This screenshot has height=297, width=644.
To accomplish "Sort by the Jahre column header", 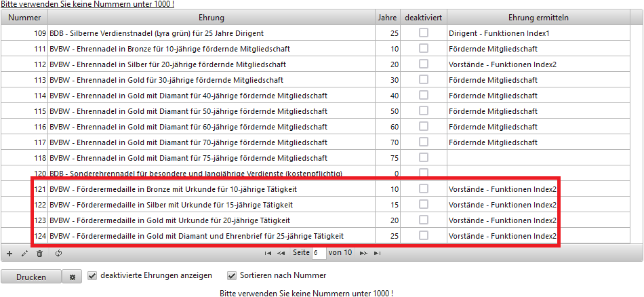I will point(388,18).
